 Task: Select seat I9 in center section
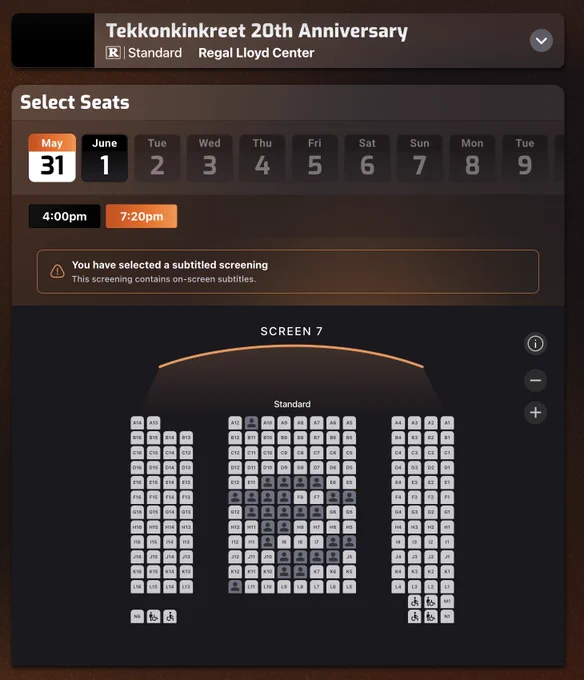coord(284,542)
